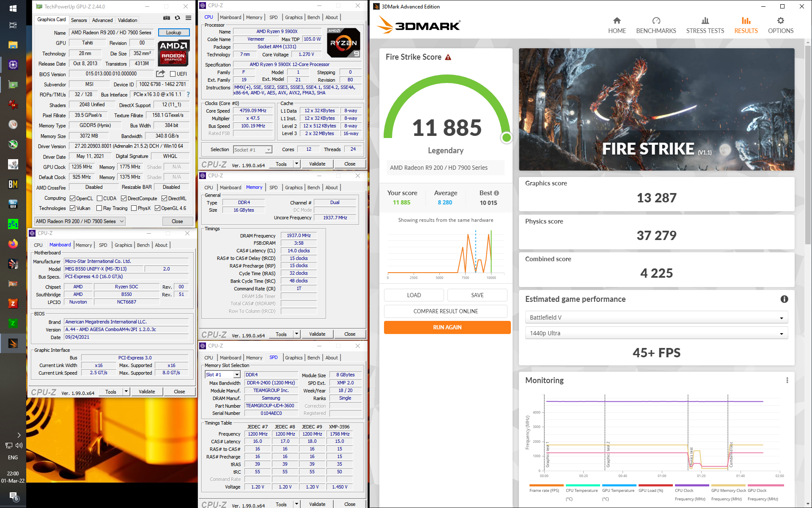
Task: Open Task View from the taskbar
Action: tap(13, 25)
